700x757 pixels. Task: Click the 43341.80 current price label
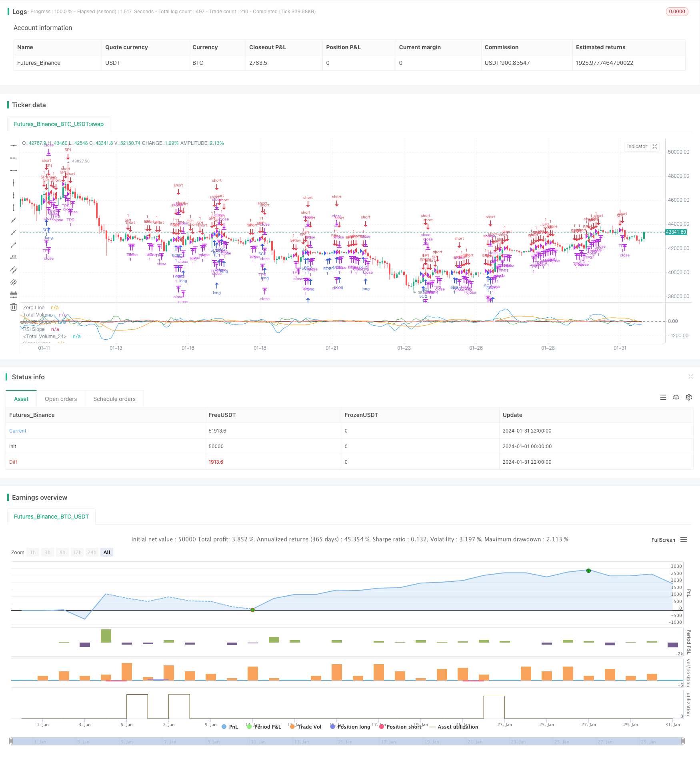pyautogui.click(x=676, y=232)
